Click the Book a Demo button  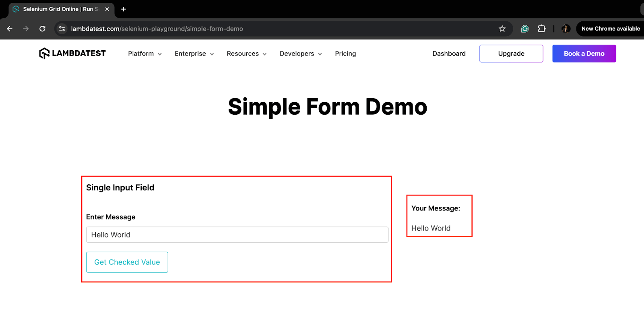(x=584, y=54)
